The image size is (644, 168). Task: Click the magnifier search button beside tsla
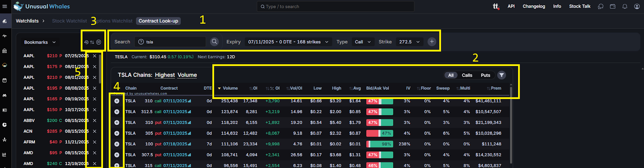215,41
